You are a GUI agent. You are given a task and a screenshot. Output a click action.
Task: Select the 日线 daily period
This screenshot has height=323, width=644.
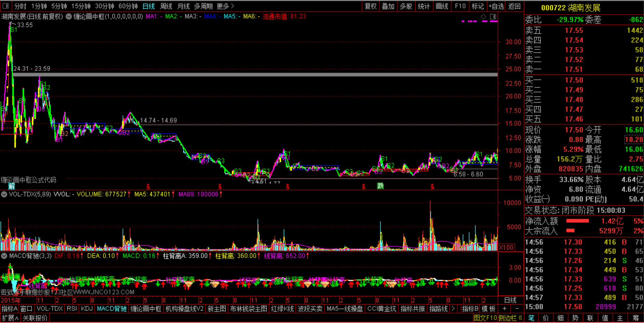149,6
